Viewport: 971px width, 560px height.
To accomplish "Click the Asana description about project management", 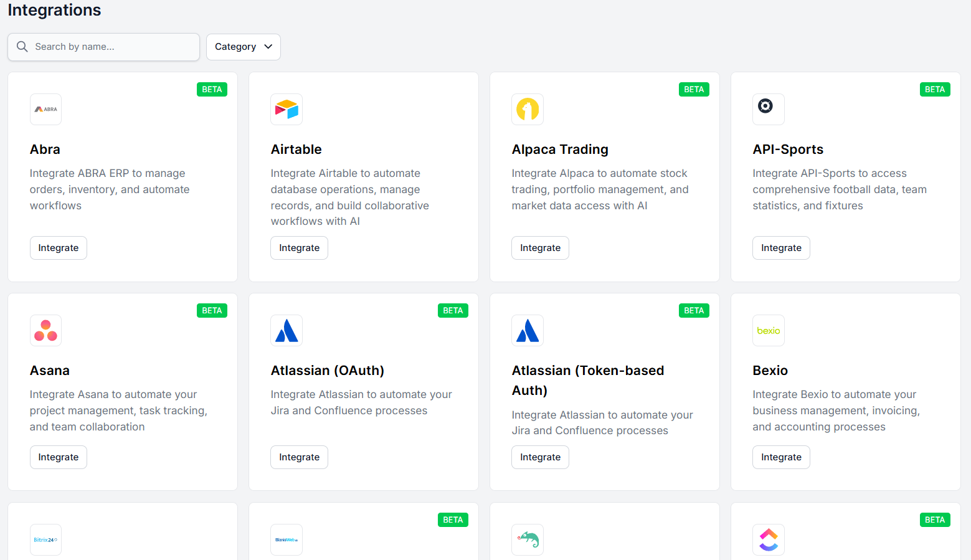I will [118, 411].
